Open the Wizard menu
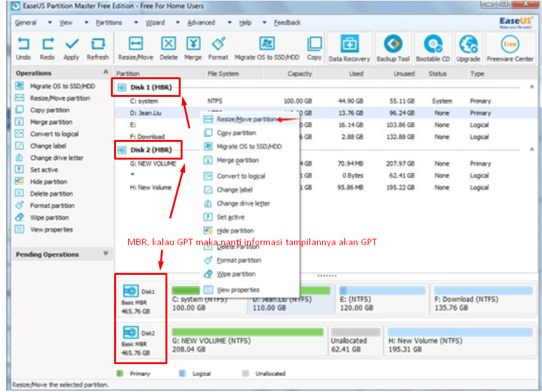 (155, 22)
